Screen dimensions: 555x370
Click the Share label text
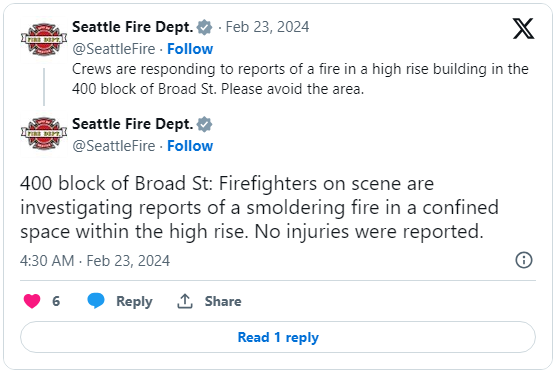pyautogui.click(x=223, y=301)
